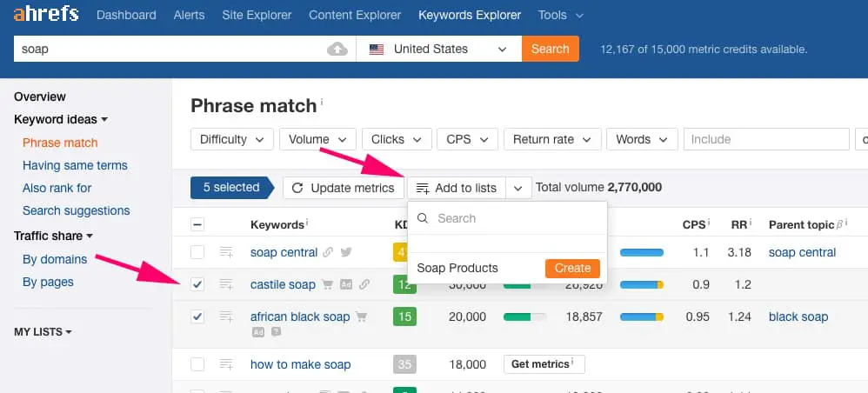Click the Include filter input field

(767, 139)
